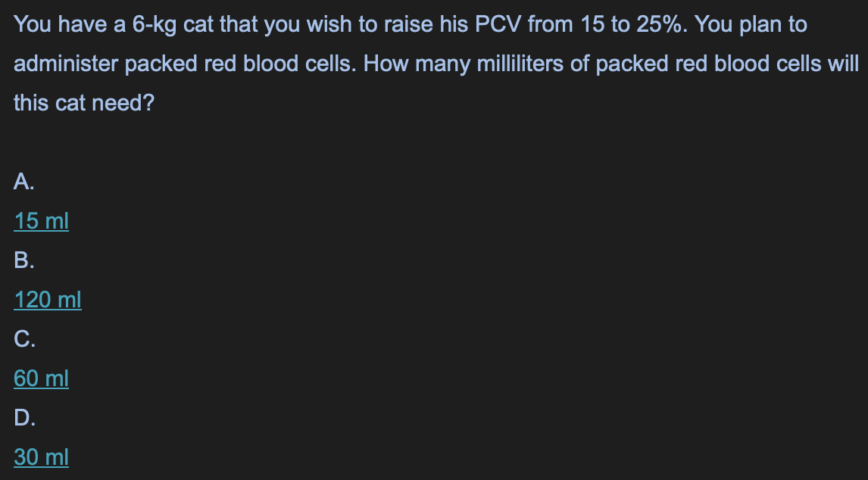The width and height of the screenshot is (868, 480).
Task: Select the 15 ml answer link
Action: tap(41, 221)
